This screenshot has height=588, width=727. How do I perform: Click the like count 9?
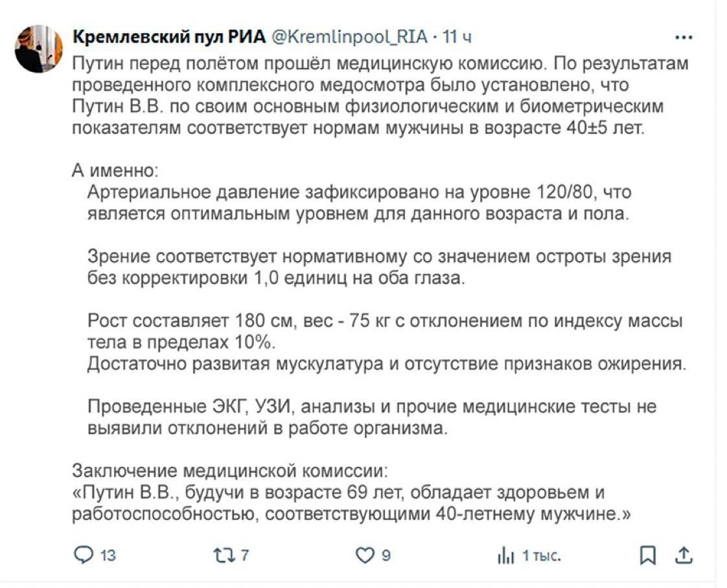(386, 556)
